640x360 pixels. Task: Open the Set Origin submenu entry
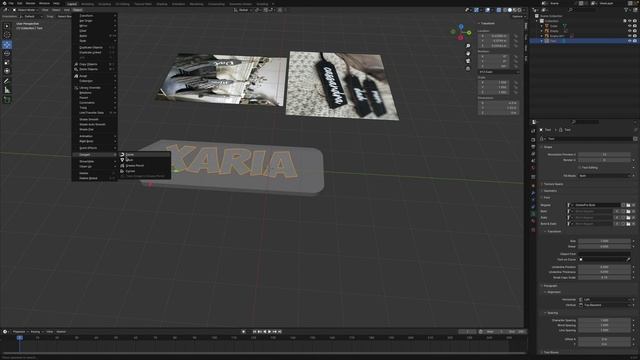point(95,21)
